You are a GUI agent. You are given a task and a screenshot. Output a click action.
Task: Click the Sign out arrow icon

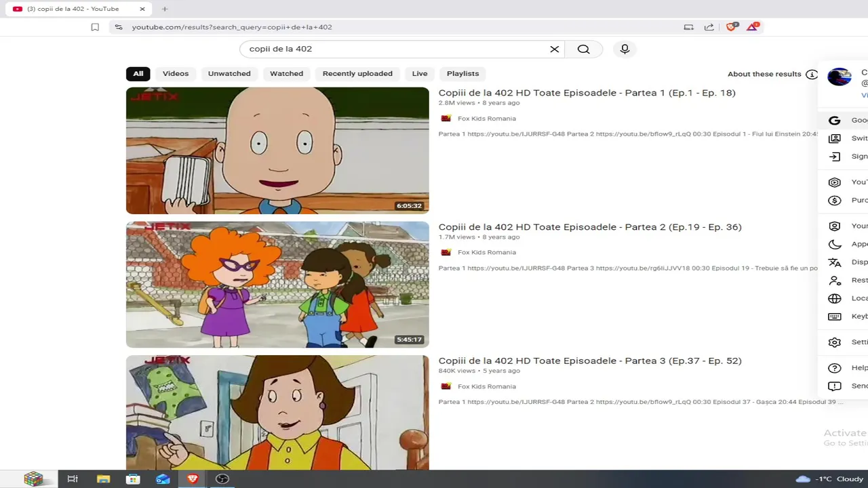(x=835, y=157)
